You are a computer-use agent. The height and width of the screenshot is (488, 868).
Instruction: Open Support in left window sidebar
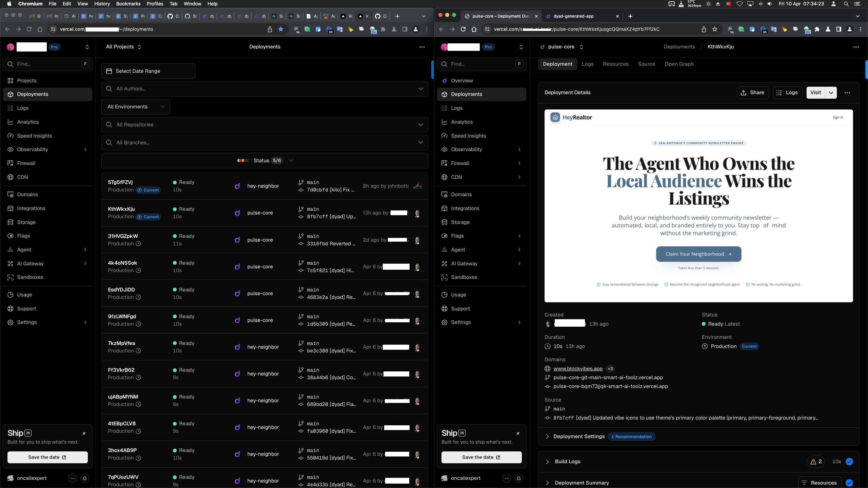47,309
